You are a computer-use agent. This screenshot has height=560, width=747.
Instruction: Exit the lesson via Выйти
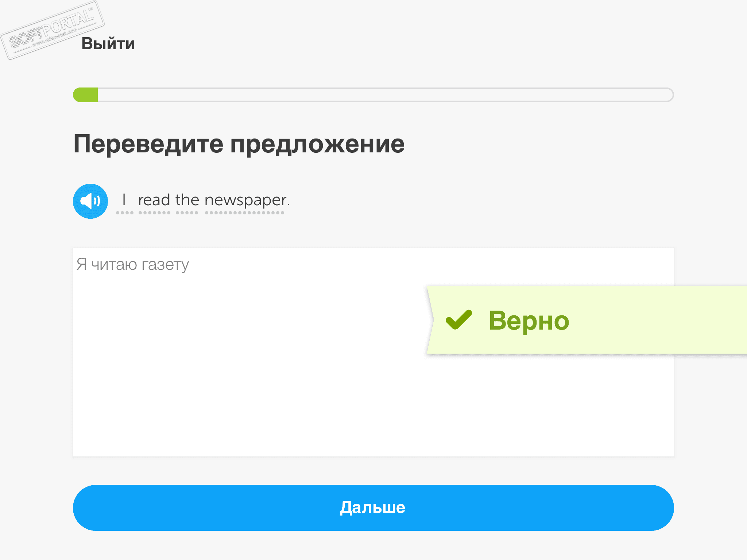point(108,44)
